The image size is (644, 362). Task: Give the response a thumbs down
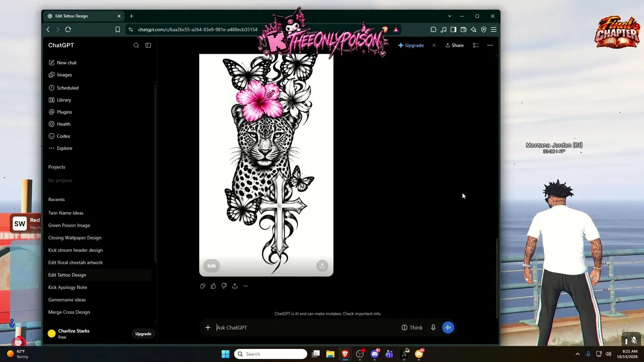click(224, 286)
